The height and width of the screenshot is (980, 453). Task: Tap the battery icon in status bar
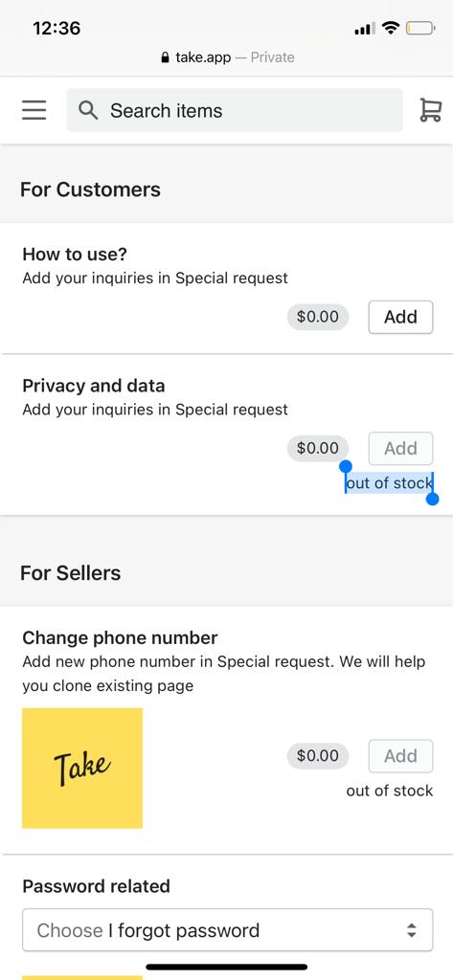(x=419, y=28)
